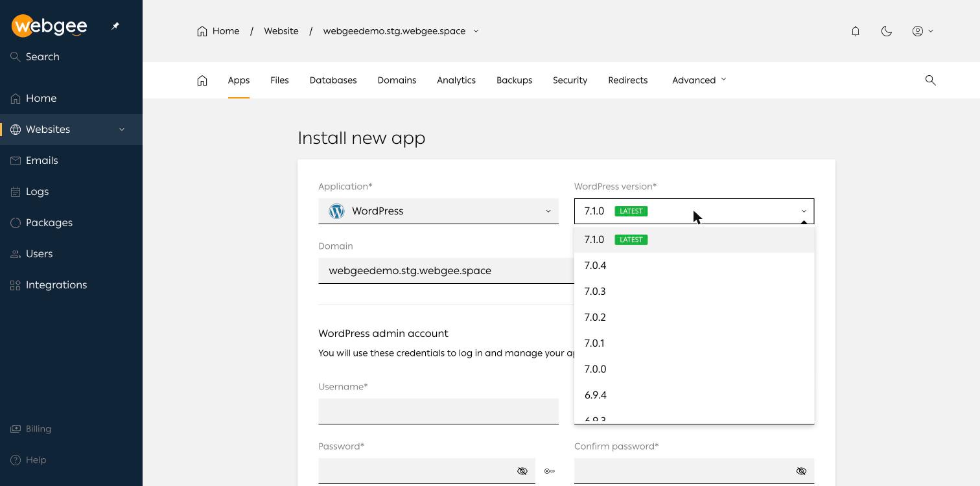The height and width of the screenshot is (486, 980).
Task: Show password with the eye icon
Action: point(522,471)
